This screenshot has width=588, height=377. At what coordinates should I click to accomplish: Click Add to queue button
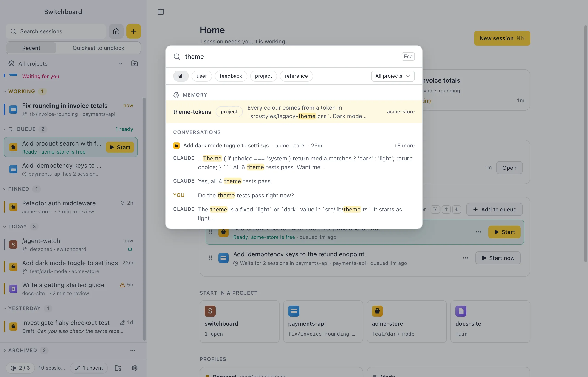(x=494, y=209)
